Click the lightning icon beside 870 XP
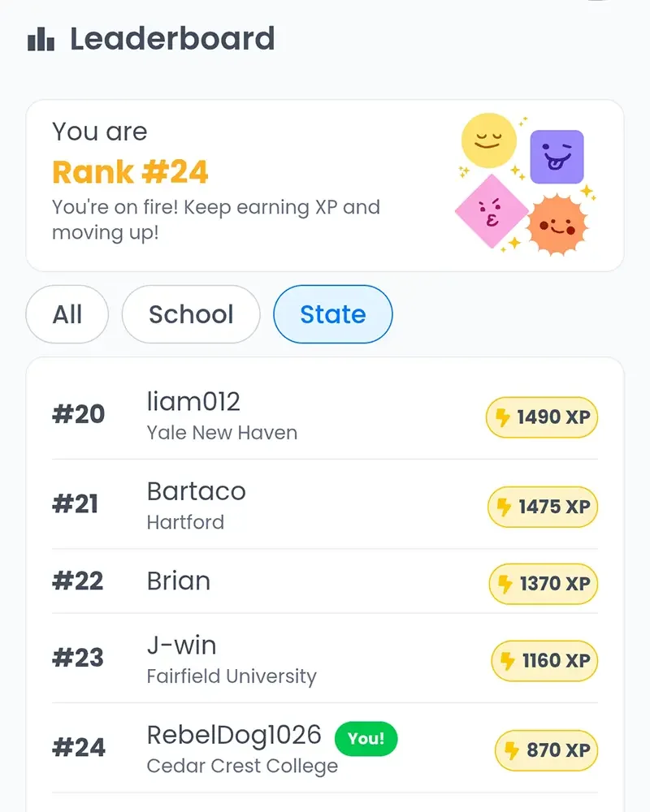The height and width of the screenshot is (812, 650). tap(512, 750)
